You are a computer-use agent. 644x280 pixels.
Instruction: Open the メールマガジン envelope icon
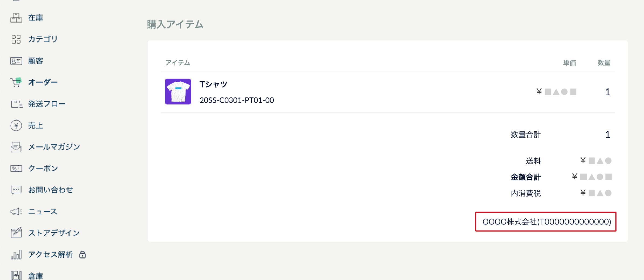pyautogui.click(x=16, y=147)
